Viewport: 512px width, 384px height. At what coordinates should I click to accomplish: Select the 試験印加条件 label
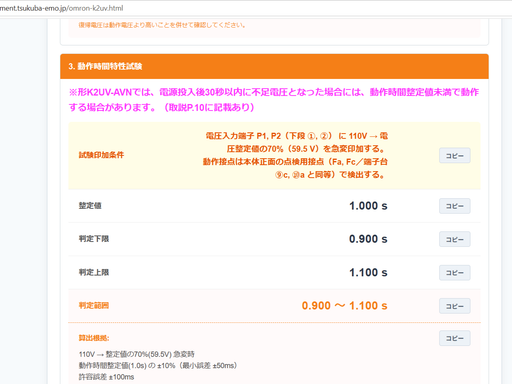[x=101, y=155]
